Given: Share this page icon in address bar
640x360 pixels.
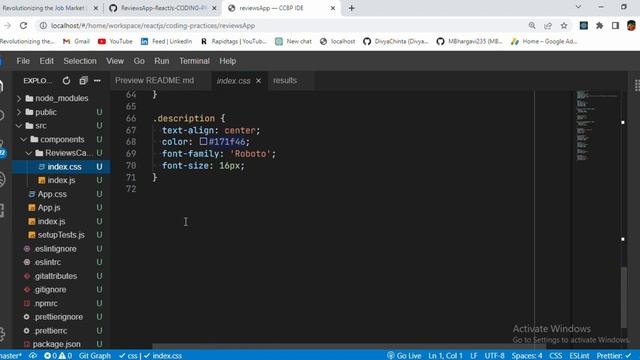Looking at the screenshot, I should tap(548, 25).
